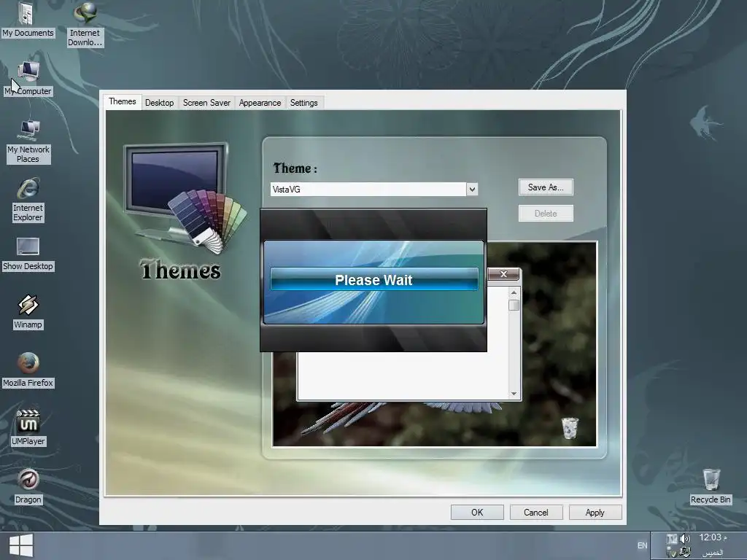This screenshot has height=560, width=747.
Task: Open the My Network Places icon
Action: 28,141
